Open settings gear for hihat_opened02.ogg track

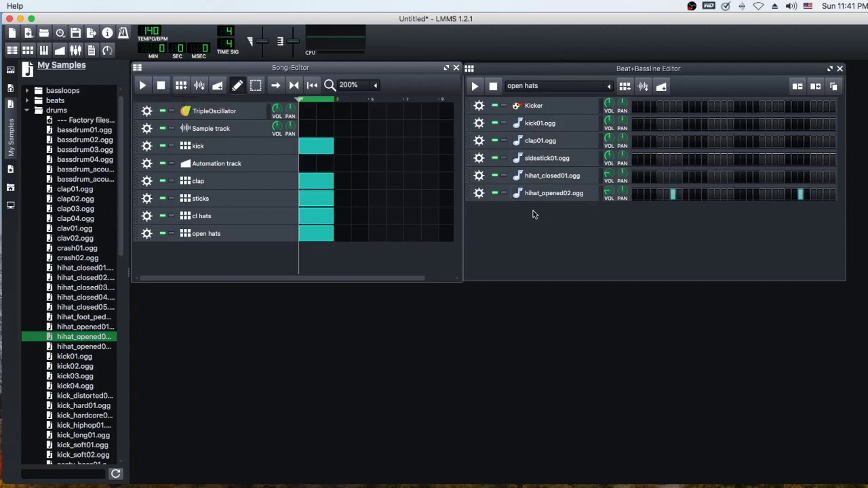click(479, 193)
